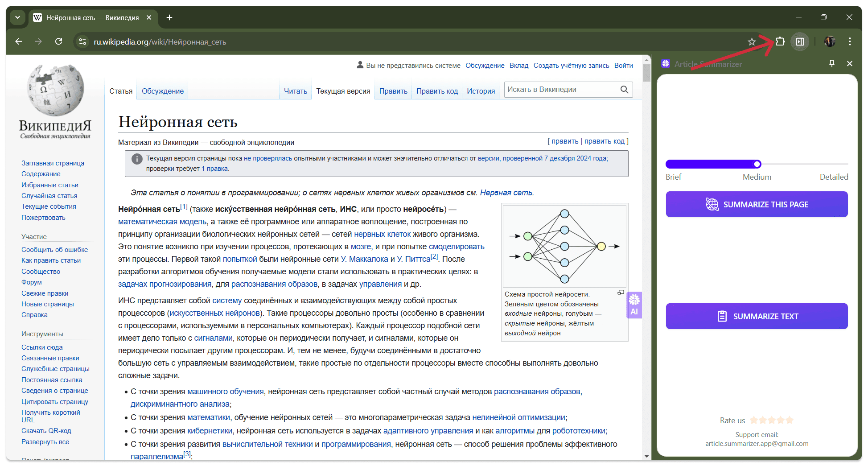Screen dimensions: 868x466
Task: Follow the искусственных нейронов link
Action: [x=214, y=313]
